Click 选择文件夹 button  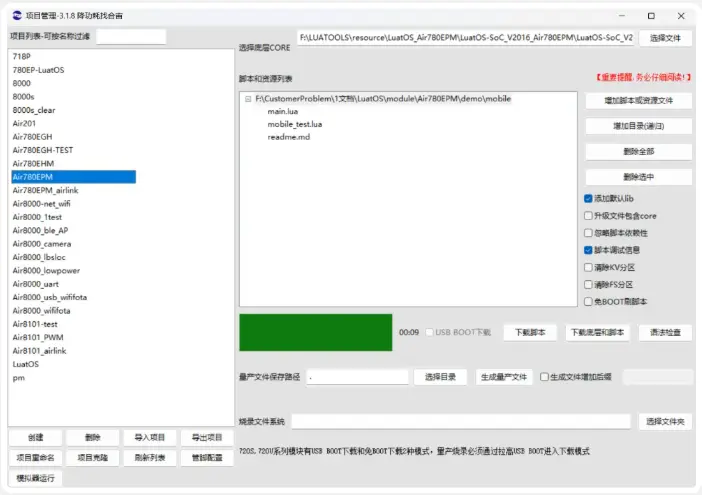665,422
